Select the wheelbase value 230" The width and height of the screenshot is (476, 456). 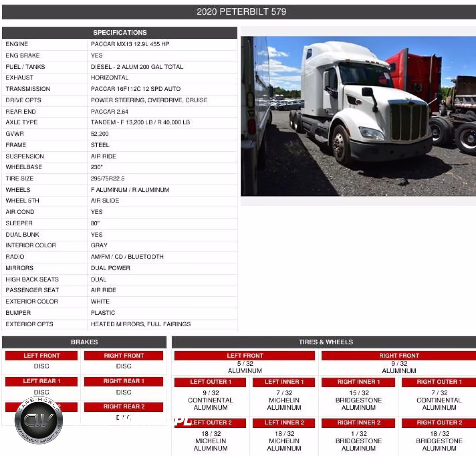point(97,167)
